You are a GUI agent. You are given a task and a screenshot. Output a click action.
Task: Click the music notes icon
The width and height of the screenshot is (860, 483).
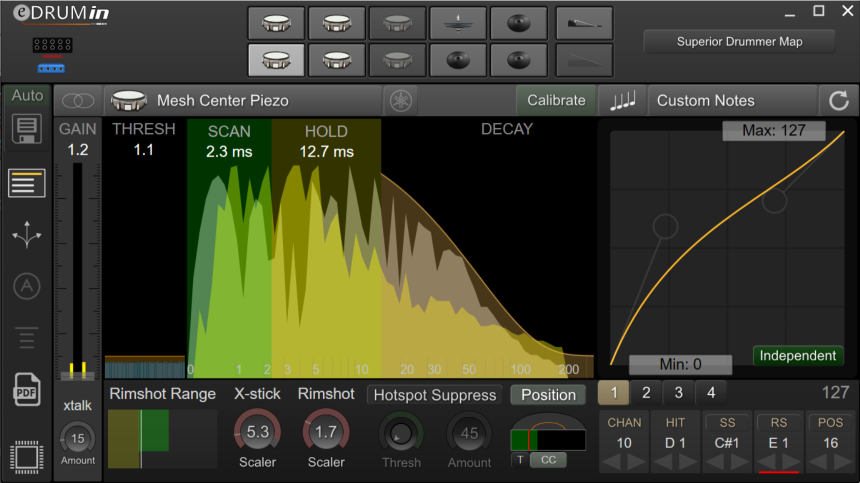coord(623,100)
